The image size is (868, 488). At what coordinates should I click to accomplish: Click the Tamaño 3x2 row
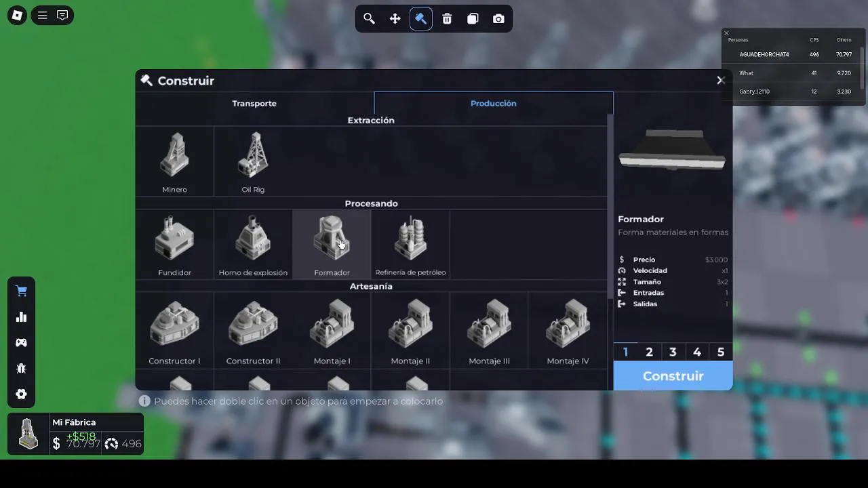click(673, 282)
